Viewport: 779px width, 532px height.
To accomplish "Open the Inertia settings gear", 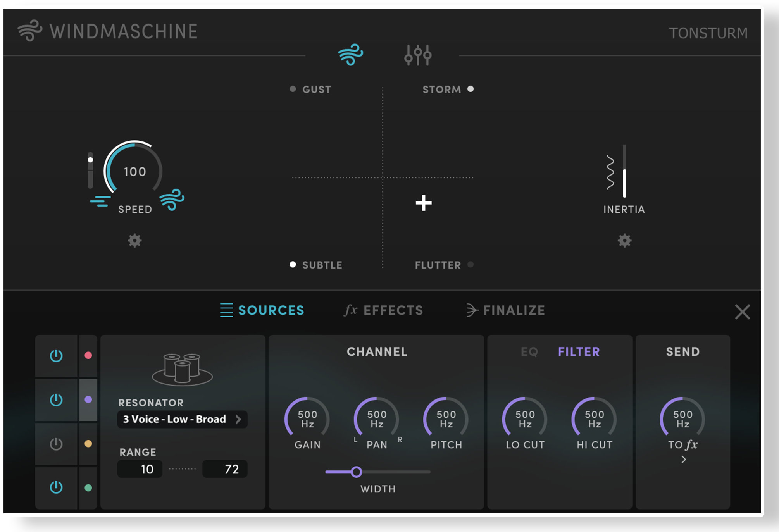I will pyautogui.click(x=624, y=241).
